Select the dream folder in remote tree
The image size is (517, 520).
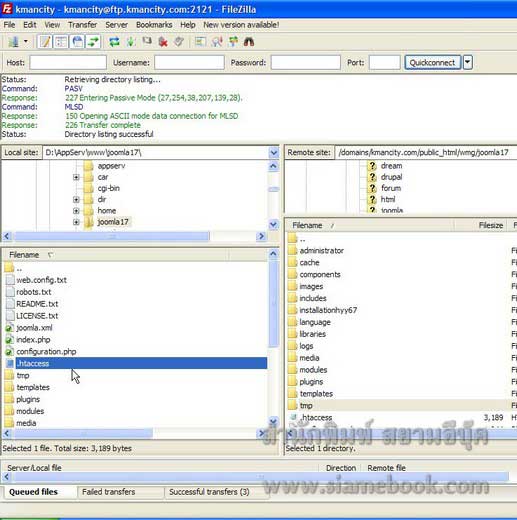tap(391, 166)
